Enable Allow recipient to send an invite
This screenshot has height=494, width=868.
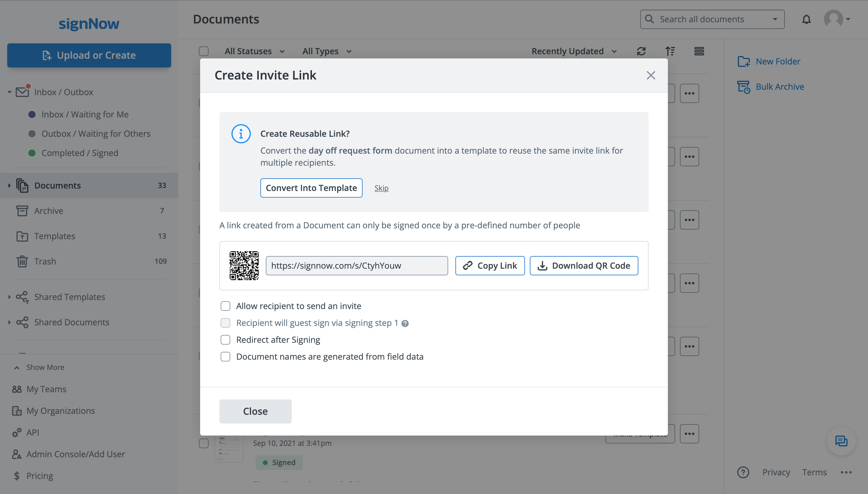click(x=225, y=306)
